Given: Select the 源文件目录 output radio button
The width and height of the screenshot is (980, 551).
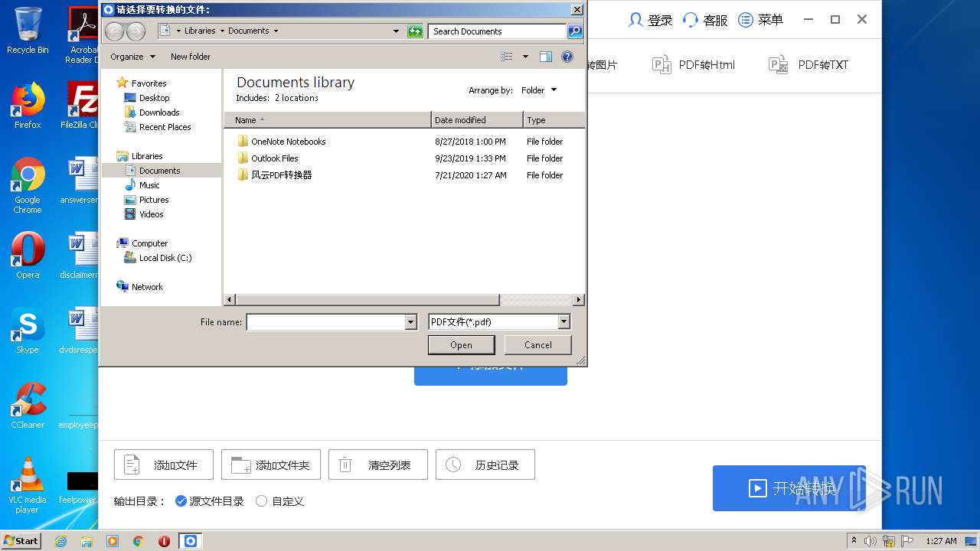Looking at the screenshot, I should [x=181, y=501].
